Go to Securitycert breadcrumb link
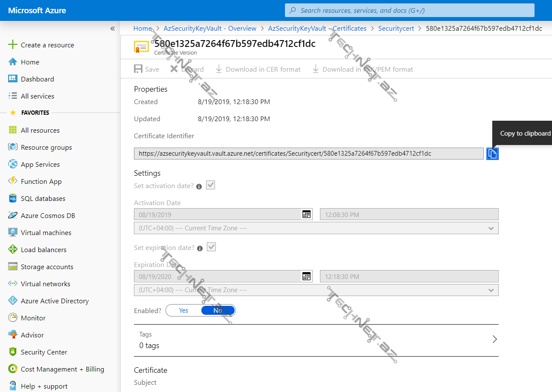 (x=395, y=29)
